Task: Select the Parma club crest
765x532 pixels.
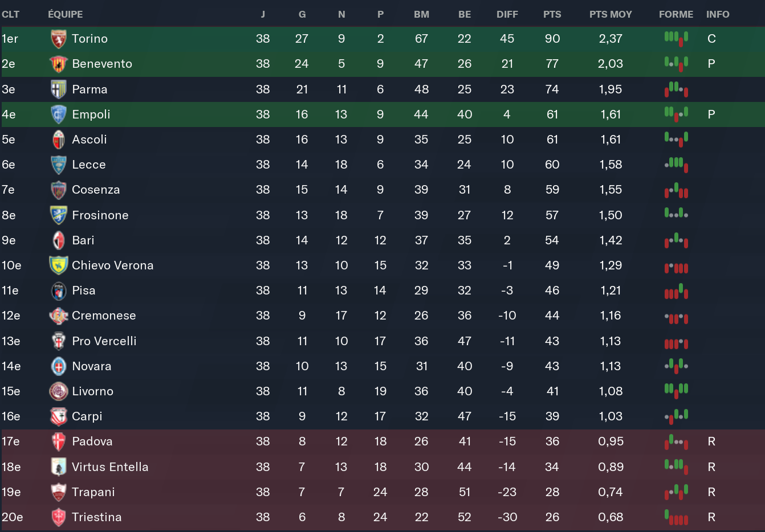Action: [x=58, y=89]
